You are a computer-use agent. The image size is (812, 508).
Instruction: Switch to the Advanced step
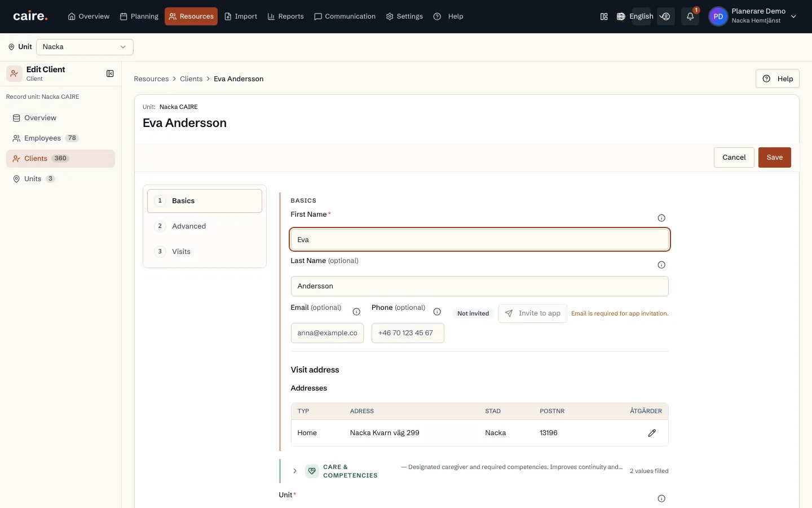[205, 226]
